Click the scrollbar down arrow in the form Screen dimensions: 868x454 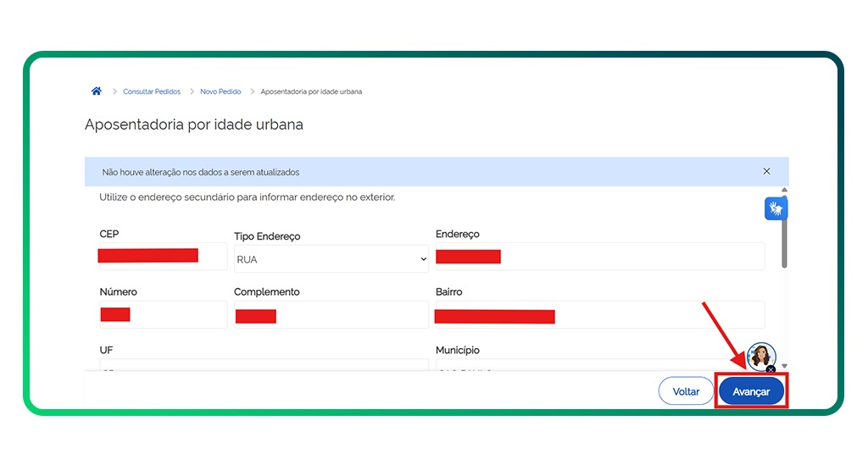coord(784,366)
